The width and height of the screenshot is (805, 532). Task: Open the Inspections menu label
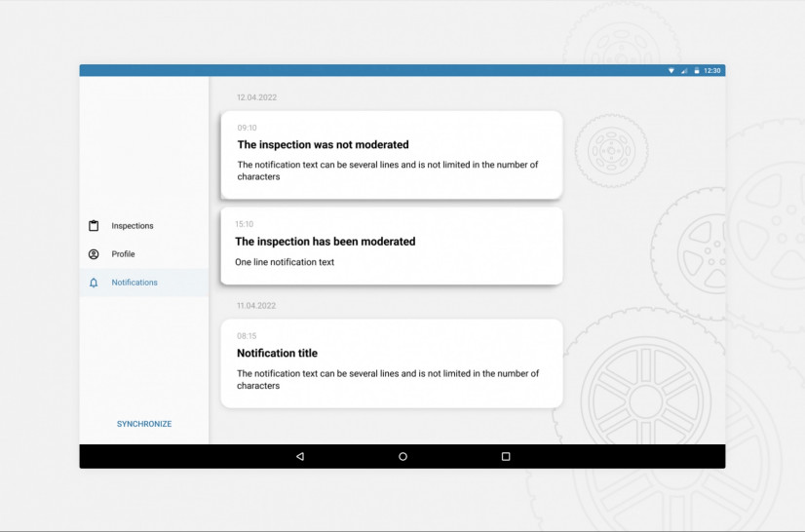[133, 226]
